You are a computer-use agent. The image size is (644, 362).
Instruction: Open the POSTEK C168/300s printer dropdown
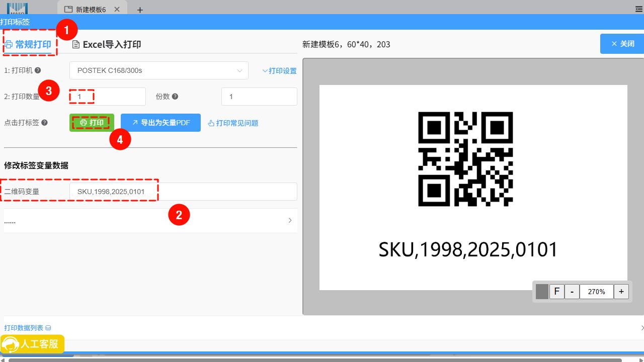point(159,70)
